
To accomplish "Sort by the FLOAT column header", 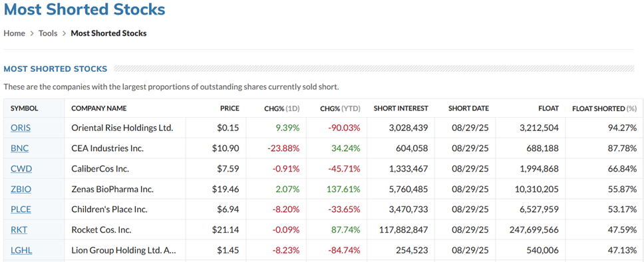I will (x=549, y=108).
